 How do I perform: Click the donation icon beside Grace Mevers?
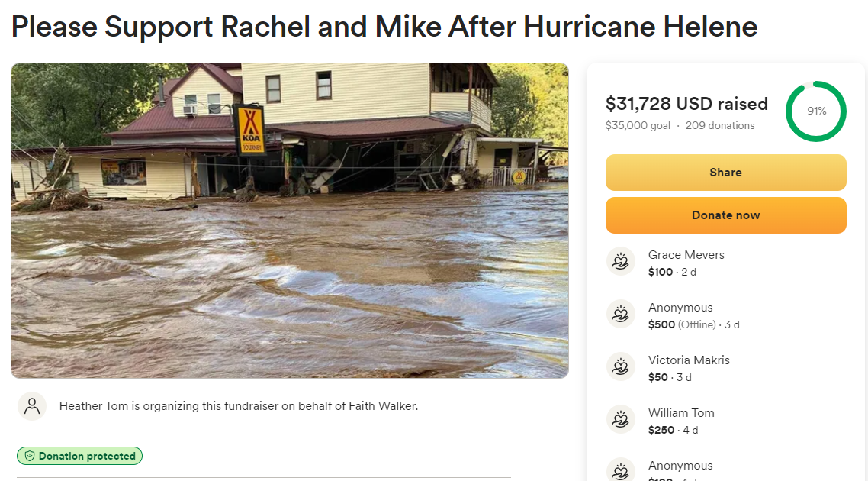(x=621, y=262)
